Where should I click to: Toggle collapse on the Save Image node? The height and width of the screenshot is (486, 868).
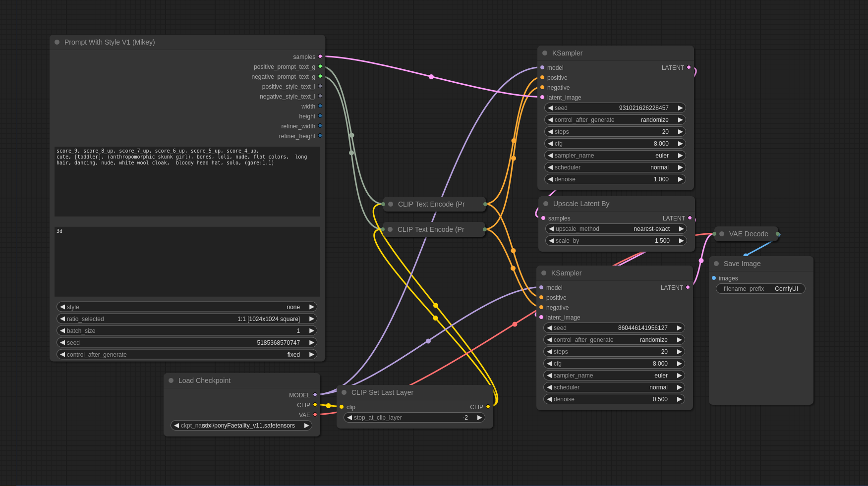pyautogui.click(x=716, y=264)
